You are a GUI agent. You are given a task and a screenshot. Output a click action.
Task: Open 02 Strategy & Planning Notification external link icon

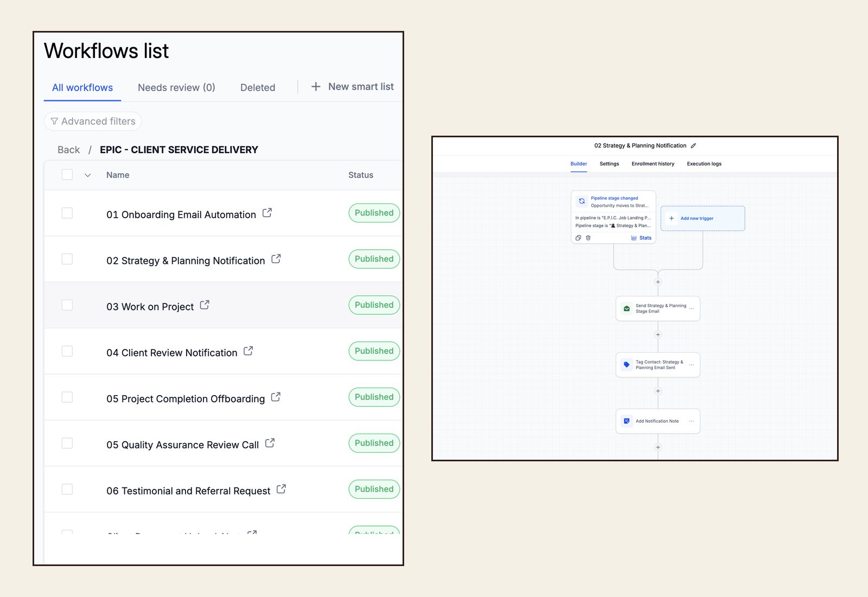(x=276, y=259)
